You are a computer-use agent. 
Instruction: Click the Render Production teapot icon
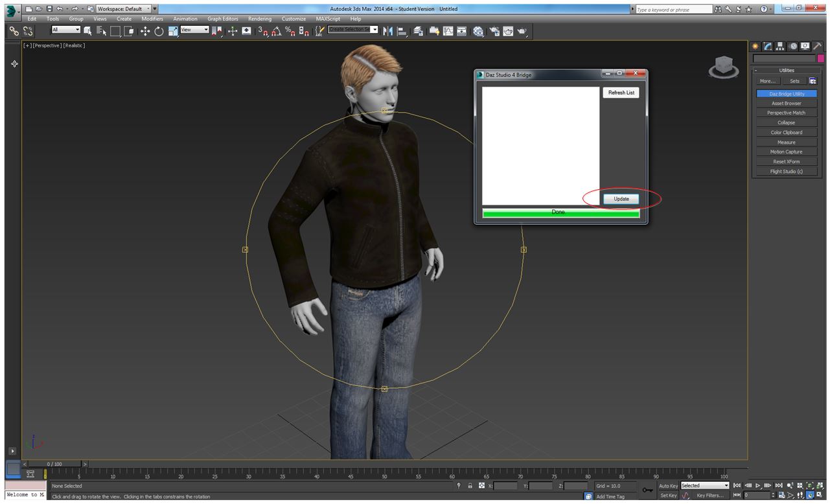pyautogui.click(x=522, y=30)
